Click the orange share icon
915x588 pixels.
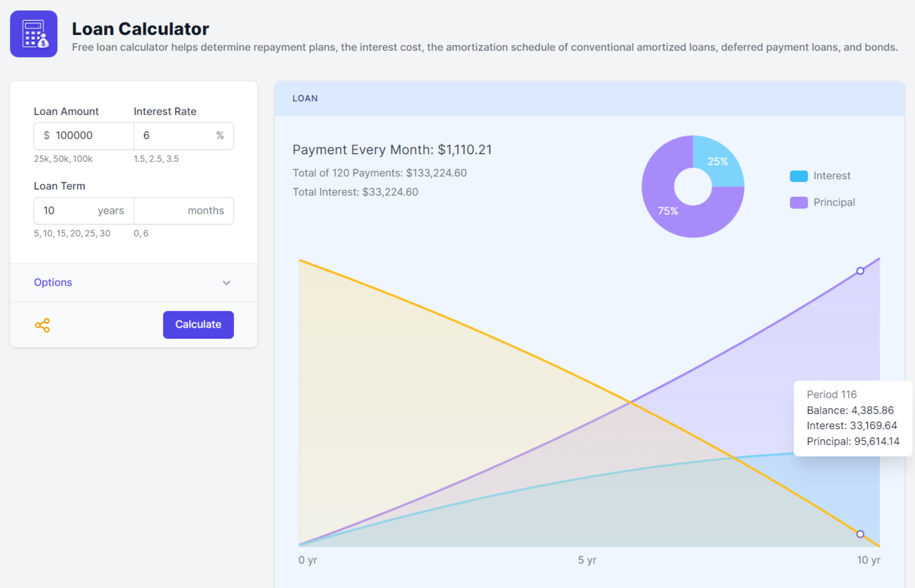click(42, 325)
